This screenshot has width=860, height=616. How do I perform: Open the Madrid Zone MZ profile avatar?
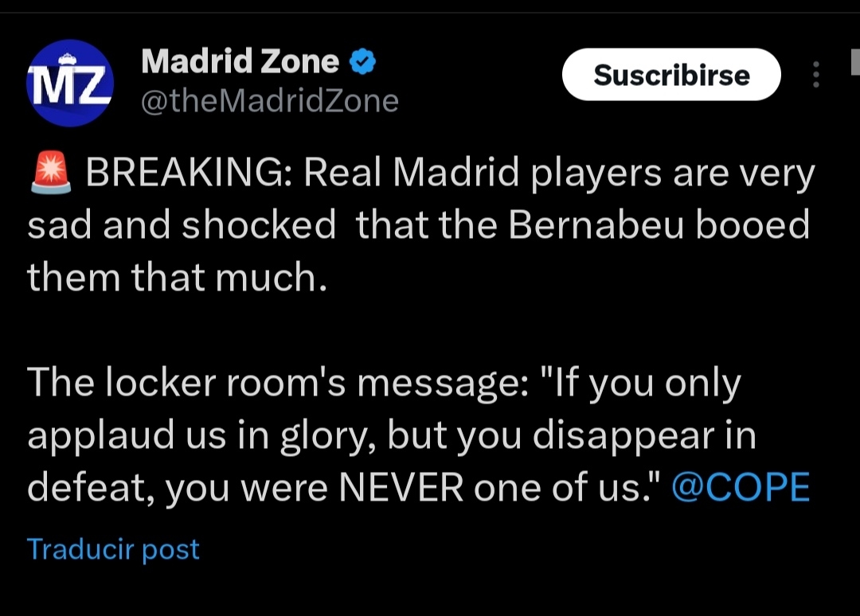tap(70, 83)
